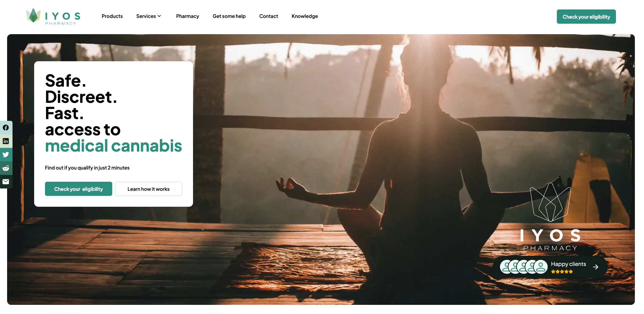Open the Products menu item
Viewport: 644px width, 314px height.
pos(112,16)
